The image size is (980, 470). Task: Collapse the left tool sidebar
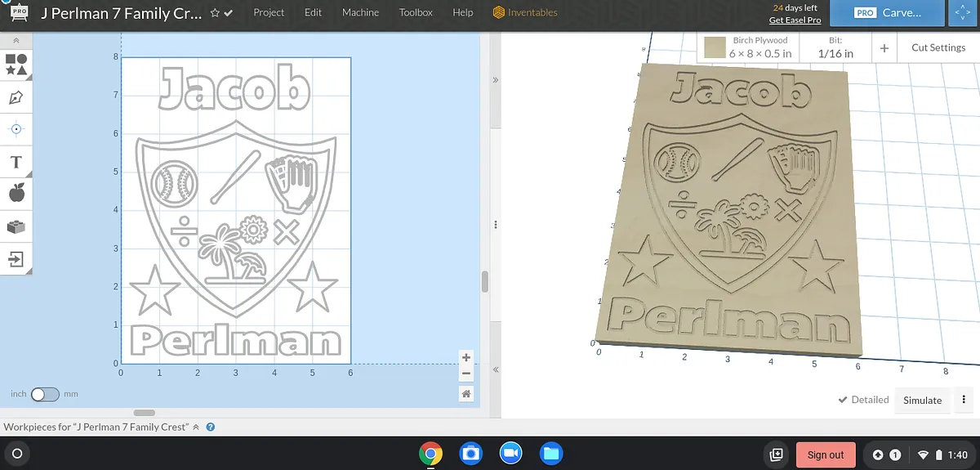click(16, 40)
